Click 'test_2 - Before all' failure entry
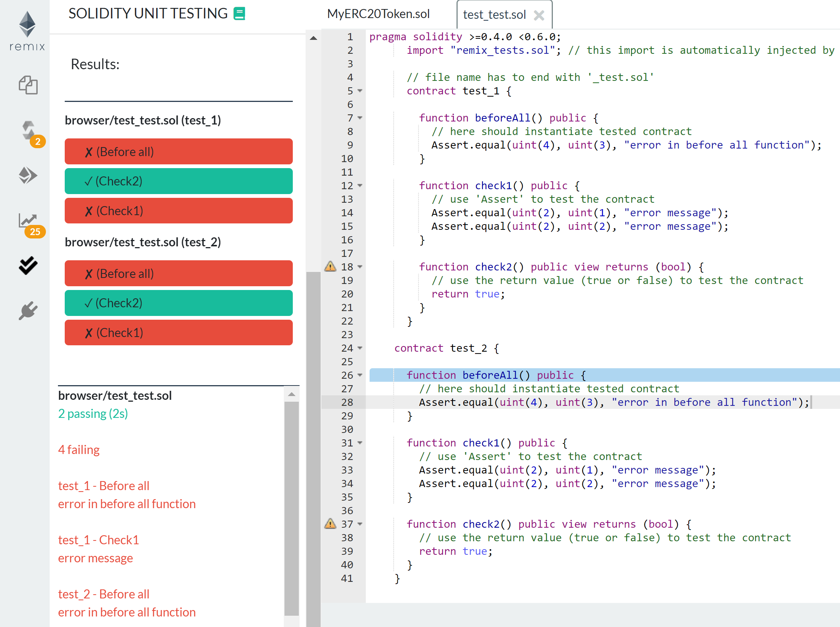 (103, 594)
